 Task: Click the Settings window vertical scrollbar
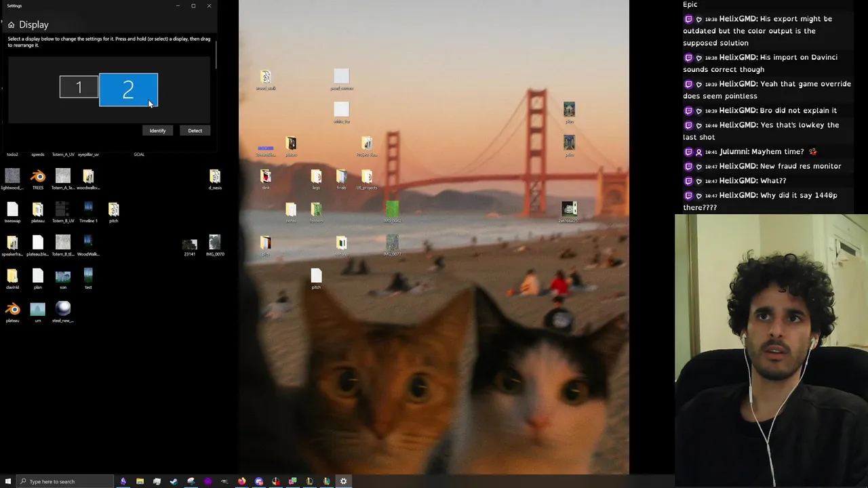(x=216, y=54)
